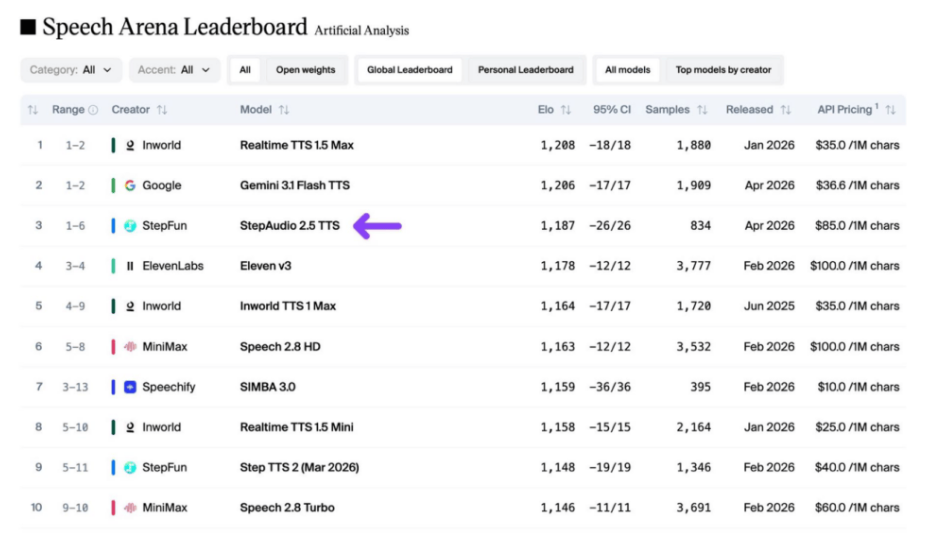Click the SIMBA 3.0 model name
The image size is (942, 534).
click(268, 387)
